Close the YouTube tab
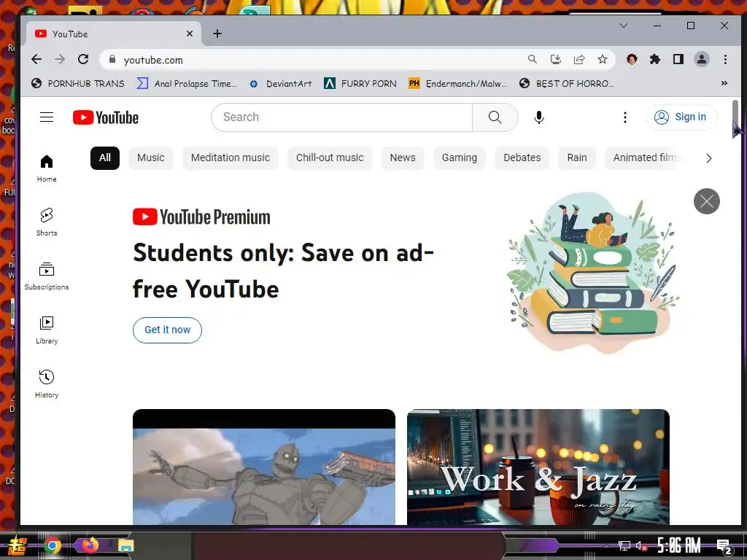The height and width of the screenshot is (560, 747). (190, 34)
